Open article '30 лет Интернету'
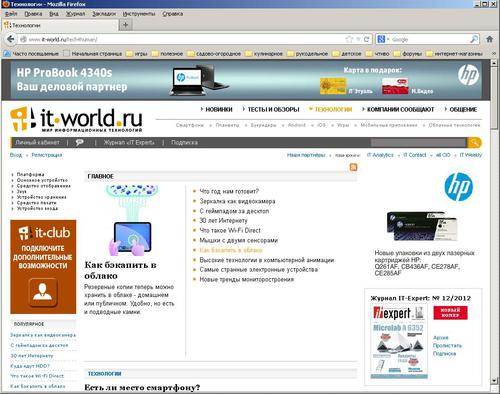The image size is (500, 394). pos(223,221)
